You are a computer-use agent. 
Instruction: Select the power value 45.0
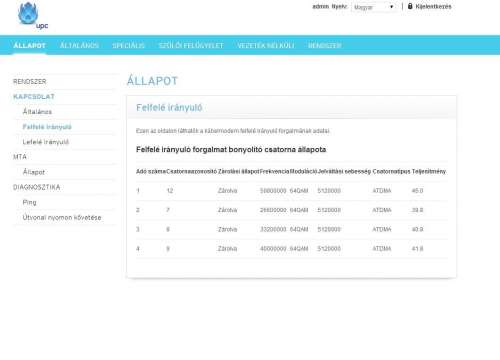[x=417, y=191]
